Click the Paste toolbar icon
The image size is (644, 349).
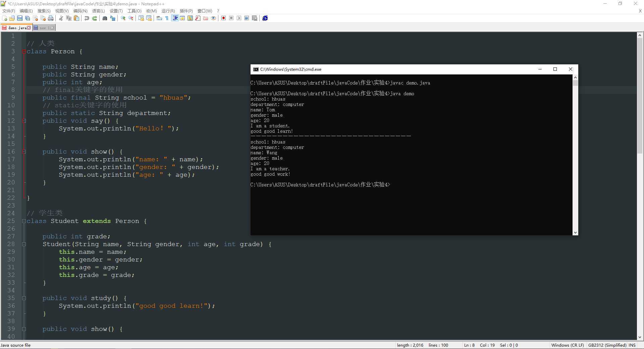pyautogui.click(x=76, y=18)
